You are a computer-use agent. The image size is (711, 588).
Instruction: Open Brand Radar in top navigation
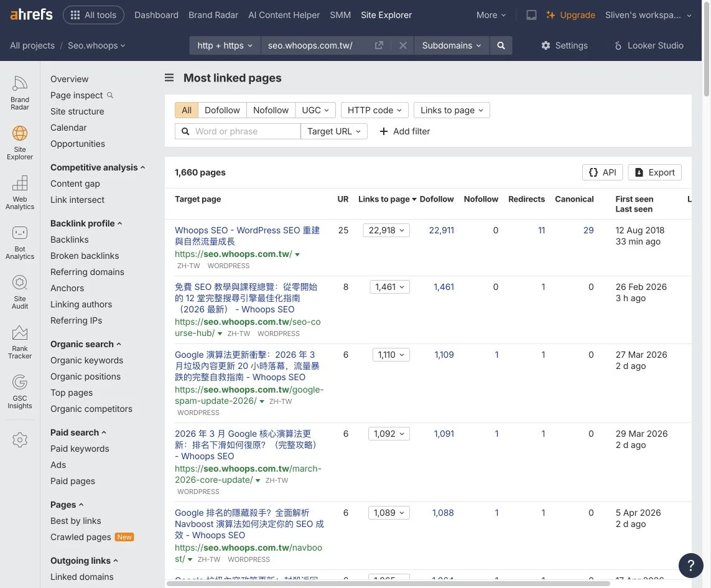213,15
